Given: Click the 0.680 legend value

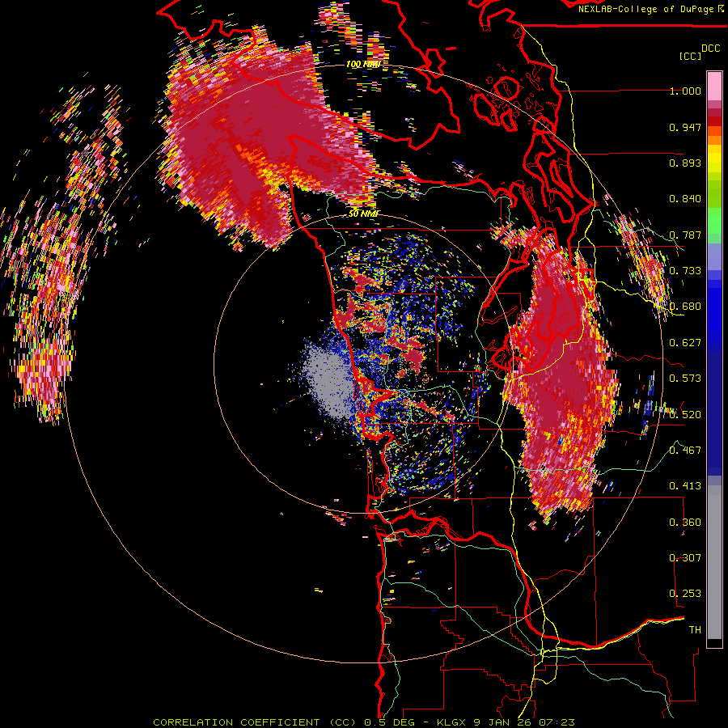Looking at the screenshot, I should 685,307.
